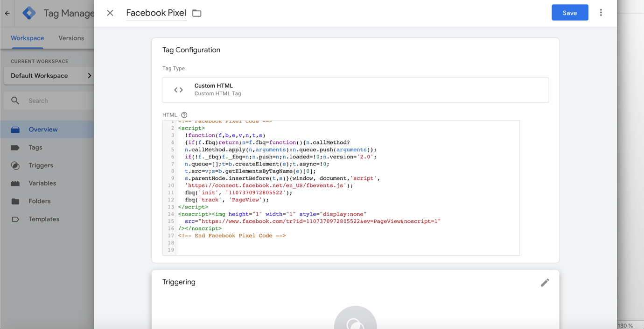The image size is (644, 329).
Task: Click the Custom HTML code brackets icon
Action: pos(178,90)
